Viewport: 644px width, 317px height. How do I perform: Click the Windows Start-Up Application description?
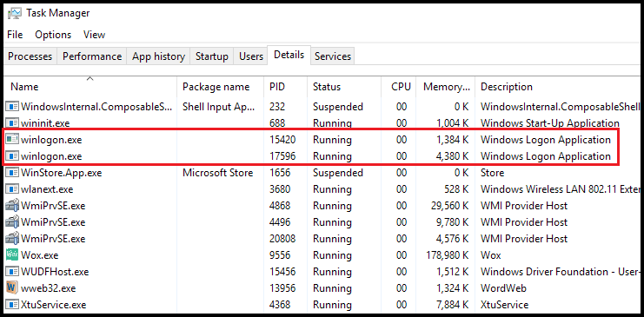click(x=550, y=123)
